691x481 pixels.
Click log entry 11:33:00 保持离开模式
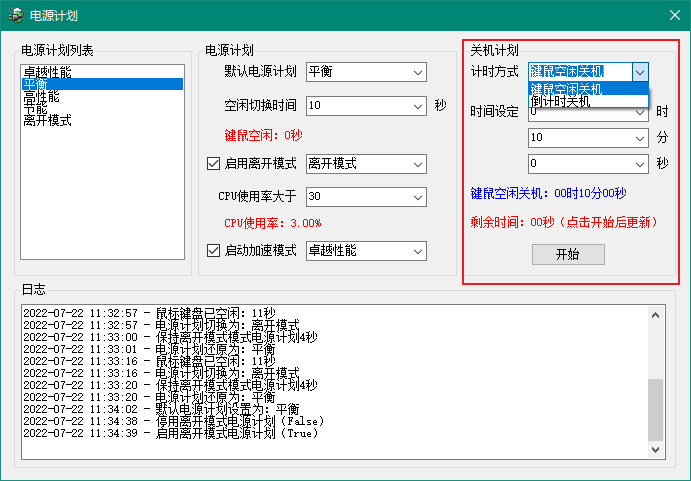pos(170,337)
